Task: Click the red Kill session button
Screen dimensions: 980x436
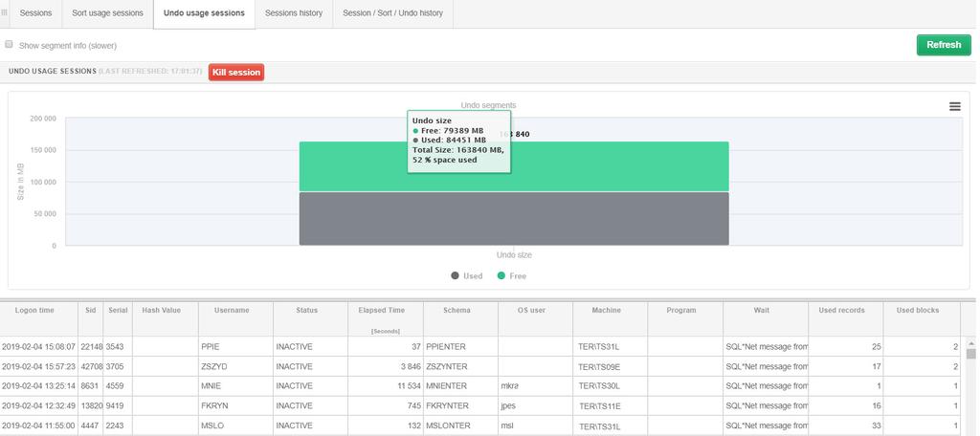Action: tap(236, 73)
